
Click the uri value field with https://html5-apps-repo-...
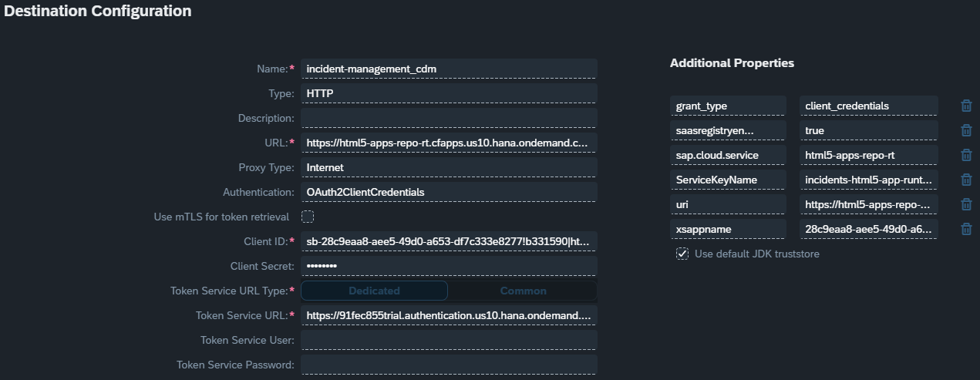(x=868, y=204)
